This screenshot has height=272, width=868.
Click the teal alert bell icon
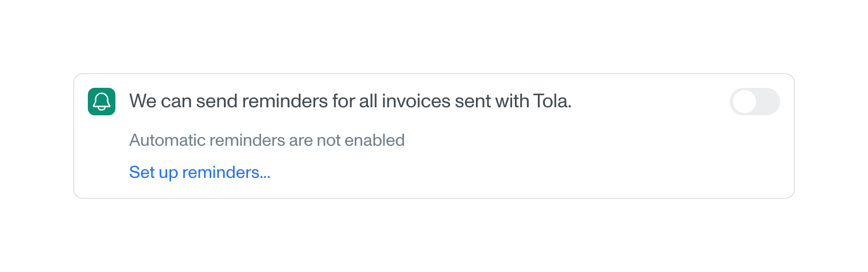click(x=102, y=102)
